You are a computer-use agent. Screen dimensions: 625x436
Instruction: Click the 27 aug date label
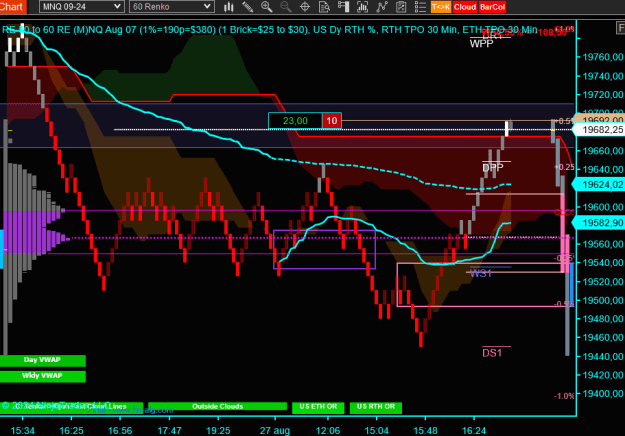275,430
